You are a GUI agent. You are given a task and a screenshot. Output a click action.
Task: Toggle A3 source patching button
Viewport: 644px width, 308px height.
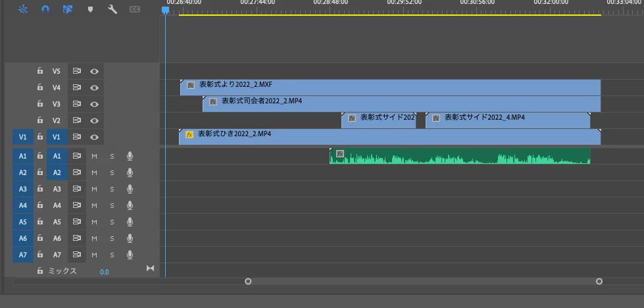point(23,189)
